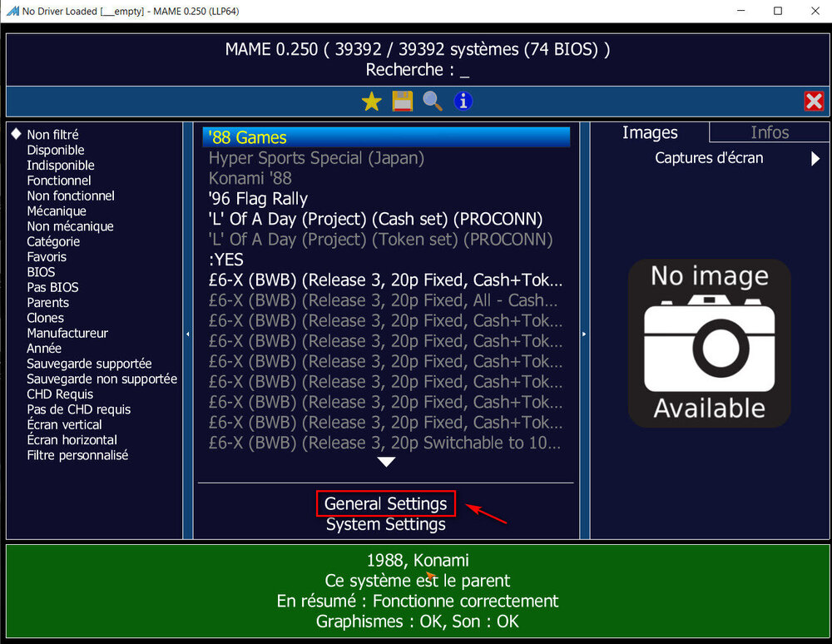This screenshot has width=832, height=644.
Task: Collapse the right image panel arrow
Action: (584, 334)
